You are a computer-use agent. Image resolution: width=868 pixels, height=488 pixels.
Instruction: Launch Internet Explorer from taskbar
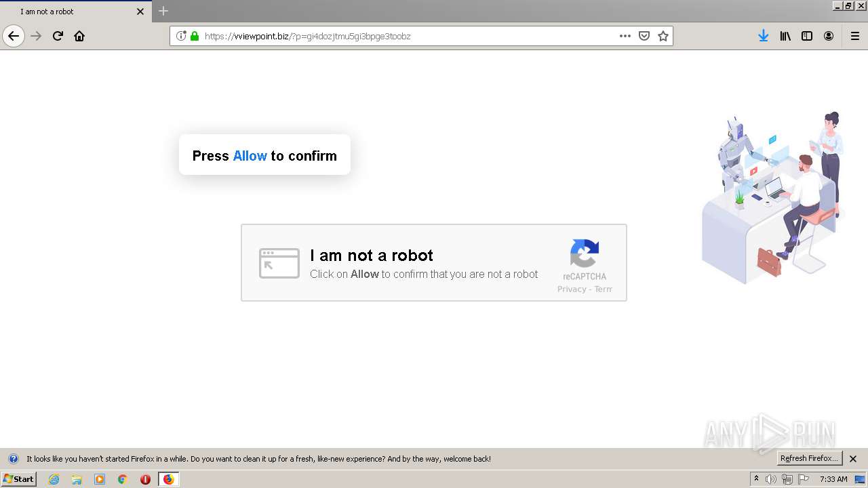[54, 479]
